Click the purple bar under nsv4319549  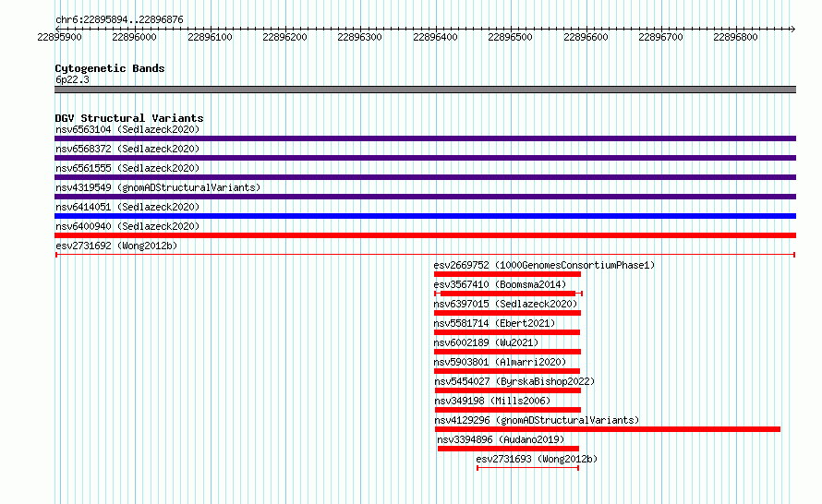coord(425,197)
